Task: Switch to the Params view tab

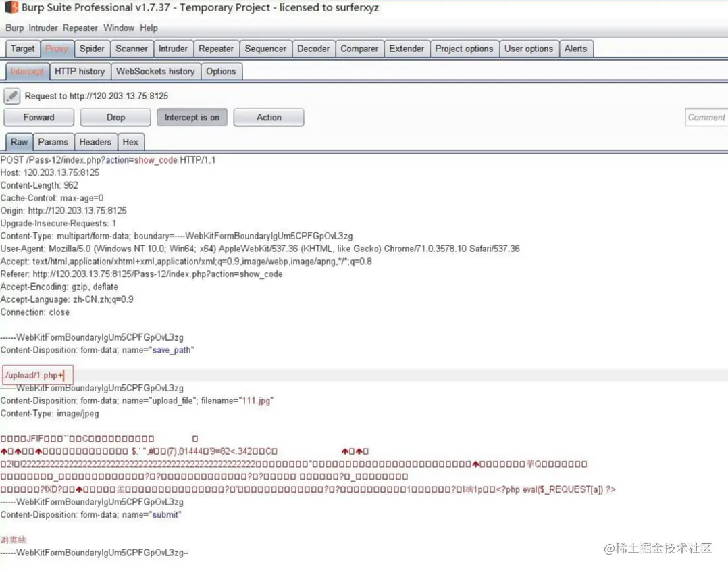Action: click(53, 142)
